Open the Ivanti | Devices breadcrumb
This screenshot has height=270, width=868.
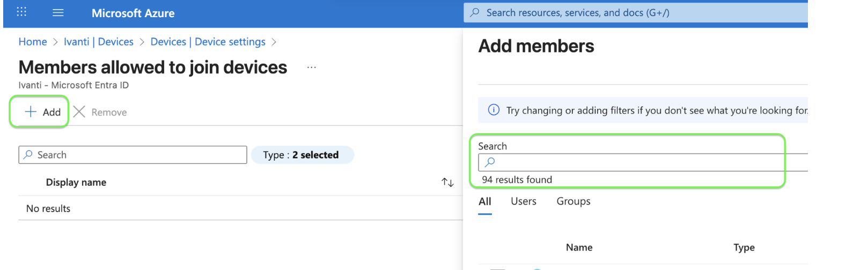[98, 42]
